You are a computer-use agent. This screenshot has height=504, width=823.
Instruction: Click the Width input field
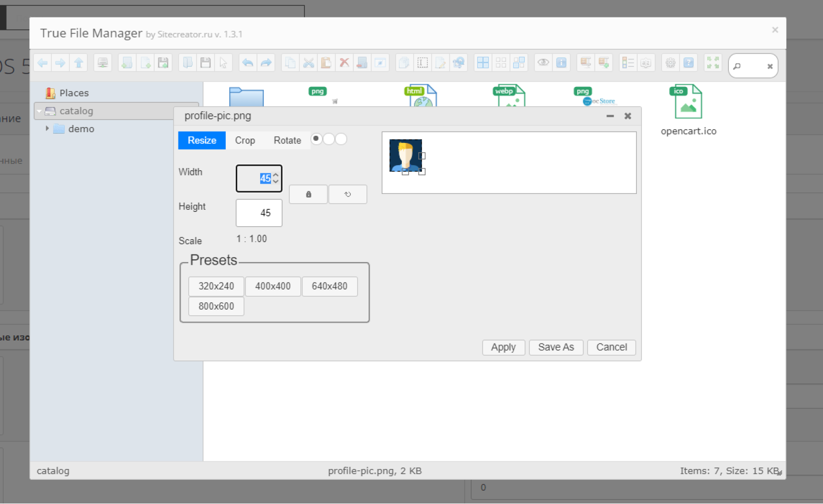tap(259, 178)
